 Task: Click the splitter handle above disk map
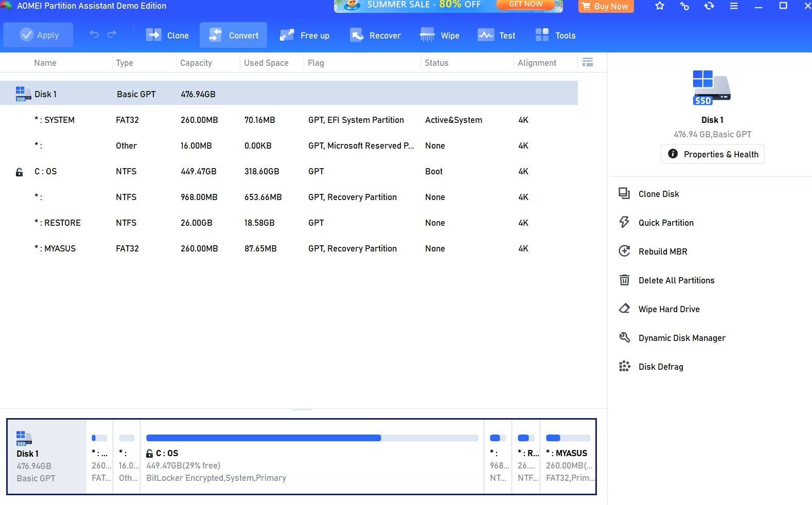pos(302,410)
